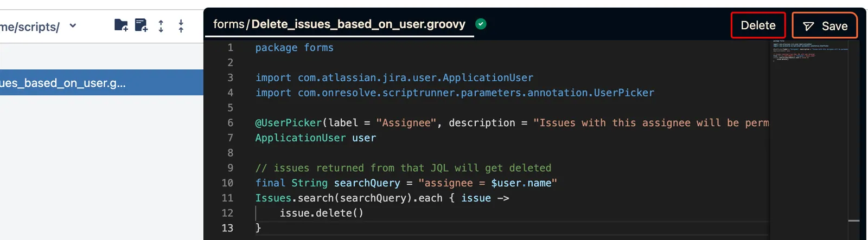The height and width of the screenshot is (240, 868).
Task: Select the Delete_issues_based_on_user.groovy tab
Action: [339, 24]
